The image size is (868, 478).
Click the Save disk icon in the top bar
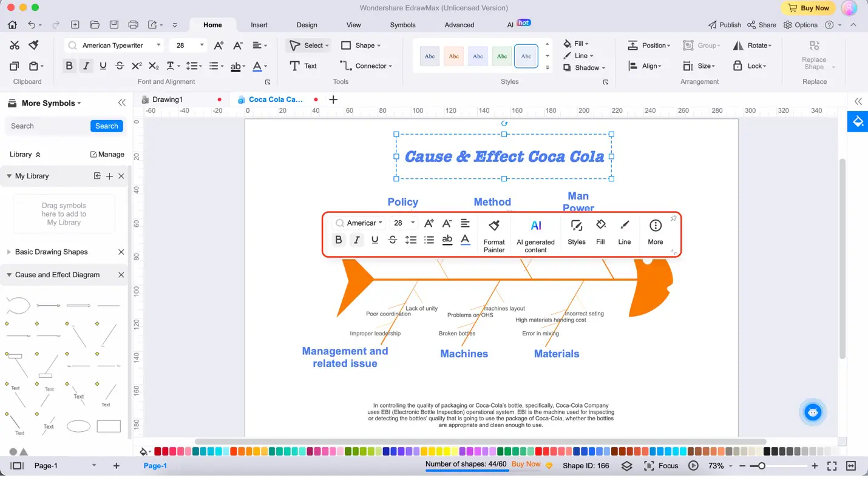tap(114, 25)
